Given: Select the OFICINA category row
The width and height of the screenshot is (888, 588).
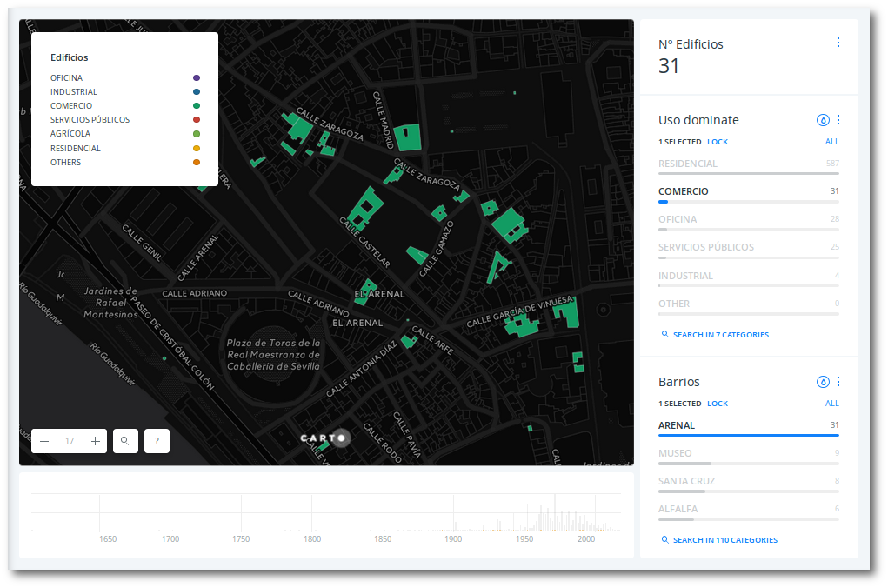Looking at the screenshot, I should 678,219.
